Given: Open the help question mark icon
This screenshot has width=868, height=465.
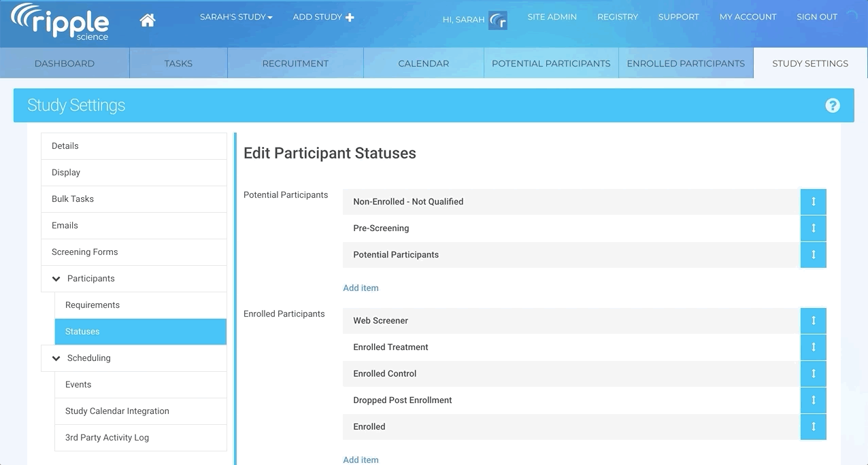Looking at the screenshot, I should click(832, 105).
